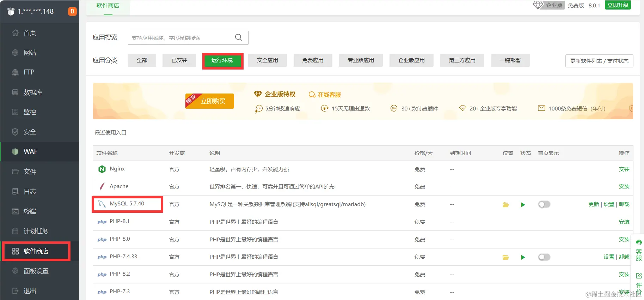Click the PHP-7.4.33 status play icon
The width and height of the screenshot is (644, 300).
523,257
